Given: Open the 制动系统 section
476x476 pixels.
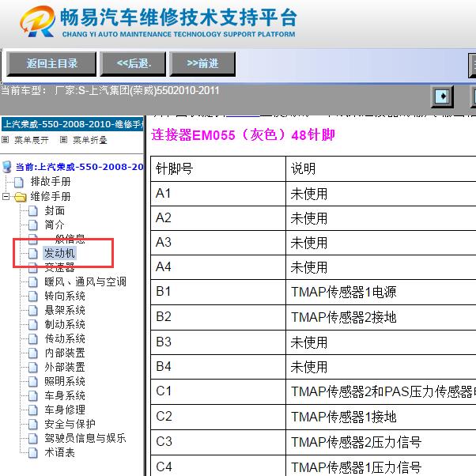Looking at the screenshot, I should pos(65,324).
